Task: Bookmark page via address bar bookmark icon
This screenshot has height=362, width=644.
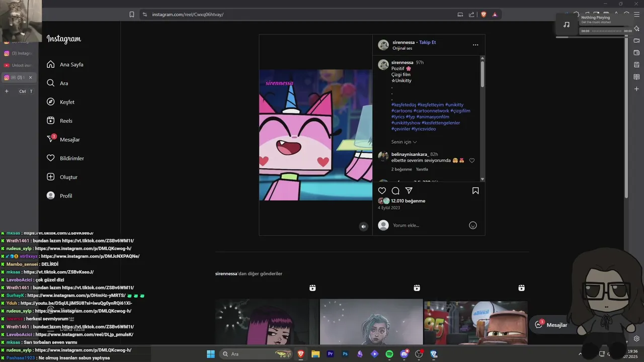Action: coord(132,15)
